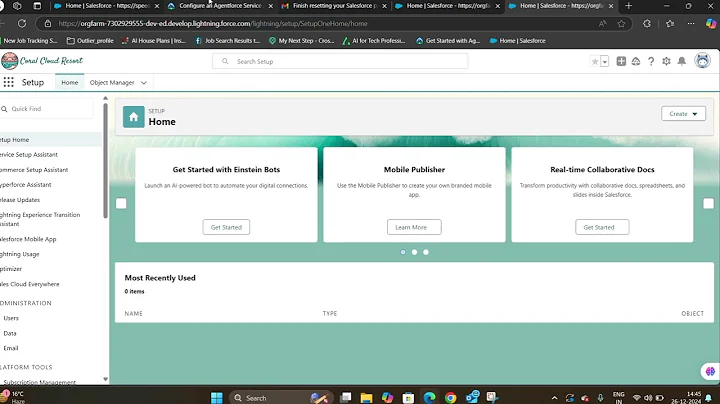Open Lightning Usage in sidebar
Screen dimensions: 720x404
tap(19, 254)
